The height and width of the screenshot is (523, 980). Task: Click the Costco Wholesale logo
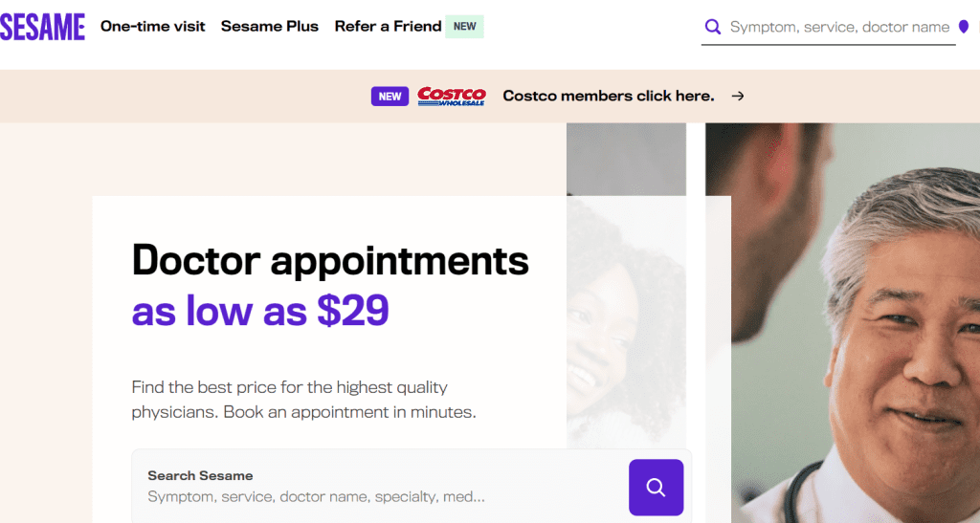pos(452,96)
